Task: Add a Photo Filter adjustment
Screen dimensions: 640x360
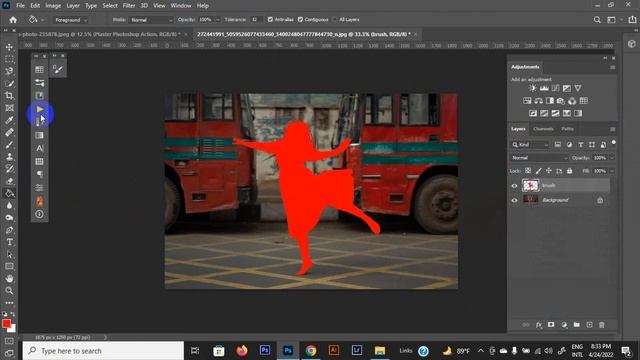Action: pyautogui.click(x=561, y=101)
